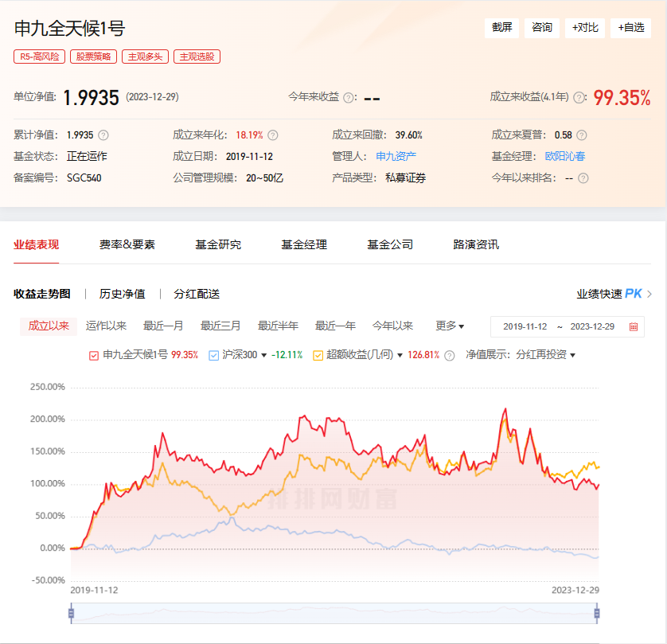Screen dimensions: 667x644
Task: Click 产品类型 value 私募证券
Action: pyautogui.click(x=405, y=178)
